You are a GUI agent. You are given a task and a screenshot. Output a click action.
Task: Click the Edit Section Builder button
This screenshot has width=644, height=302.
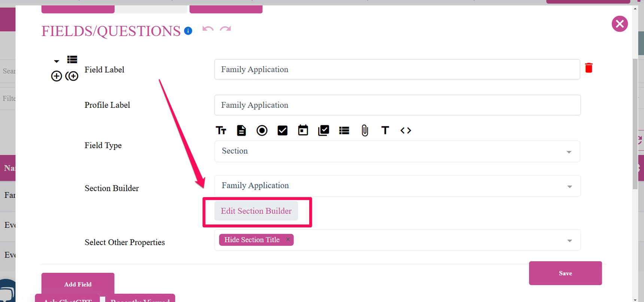[x=256, y=211]
